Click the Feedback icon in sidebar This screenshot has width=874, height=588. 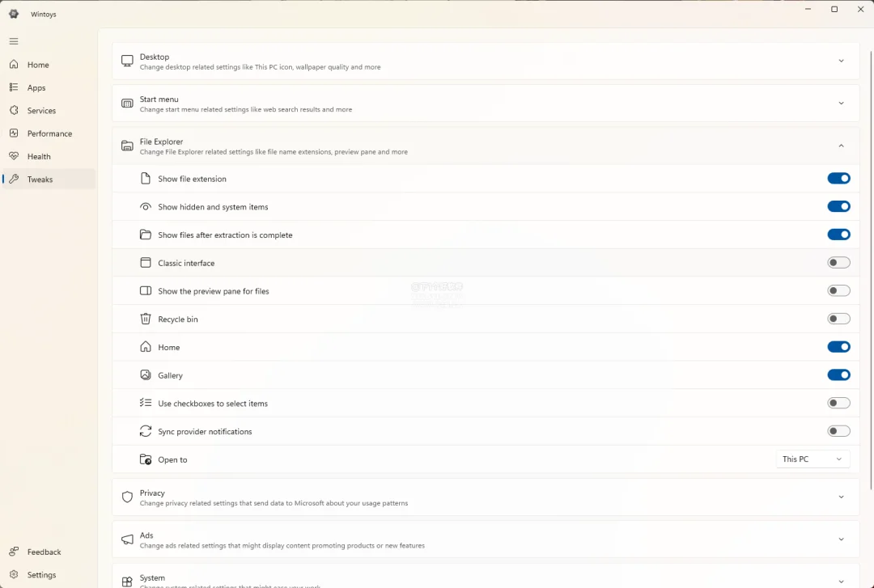14,552
